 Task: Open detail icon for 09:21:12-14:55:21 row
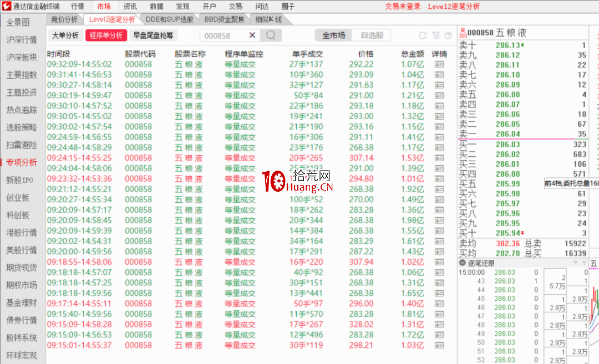point(439,189)
